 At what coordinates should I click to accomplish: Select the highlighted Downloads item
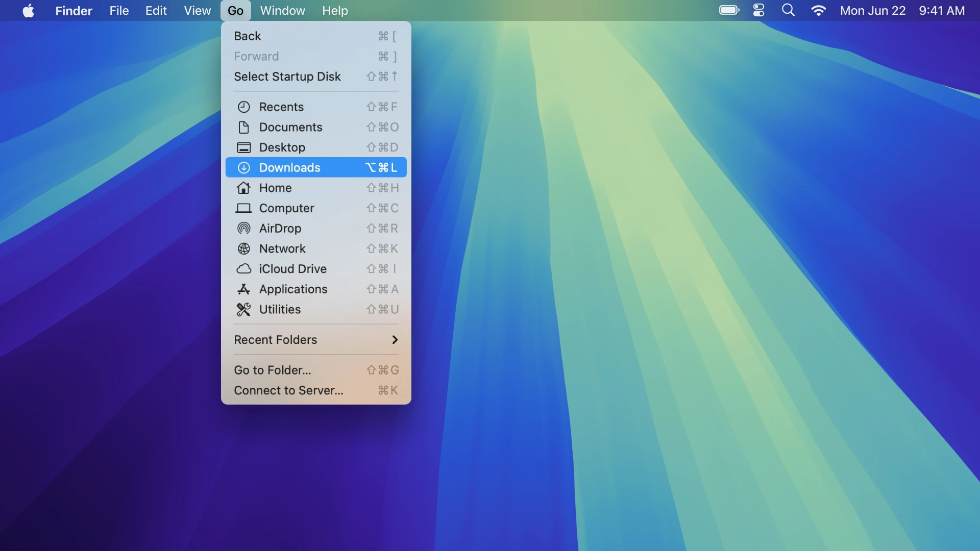(x=290, y=167)
